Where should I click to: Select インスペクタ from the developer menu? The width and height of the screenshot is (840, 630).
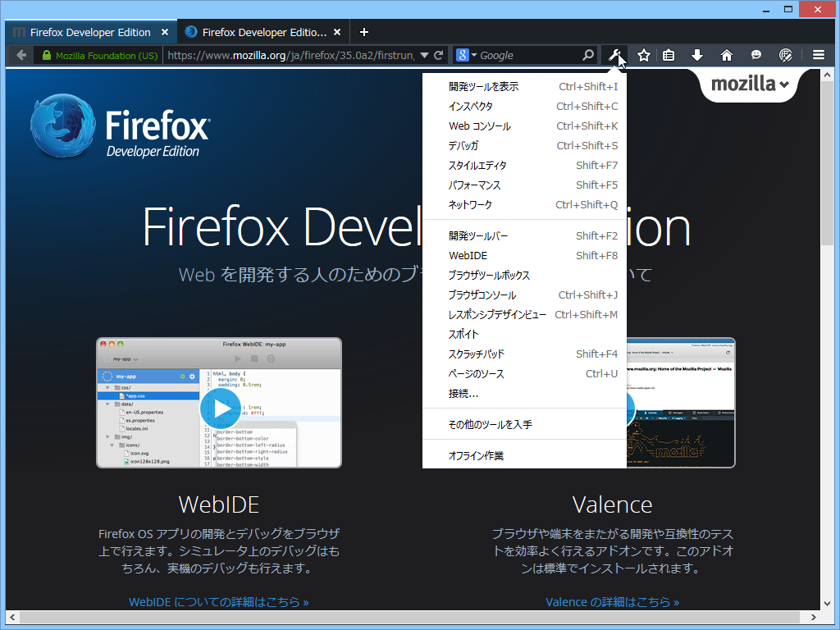[472, 106]
